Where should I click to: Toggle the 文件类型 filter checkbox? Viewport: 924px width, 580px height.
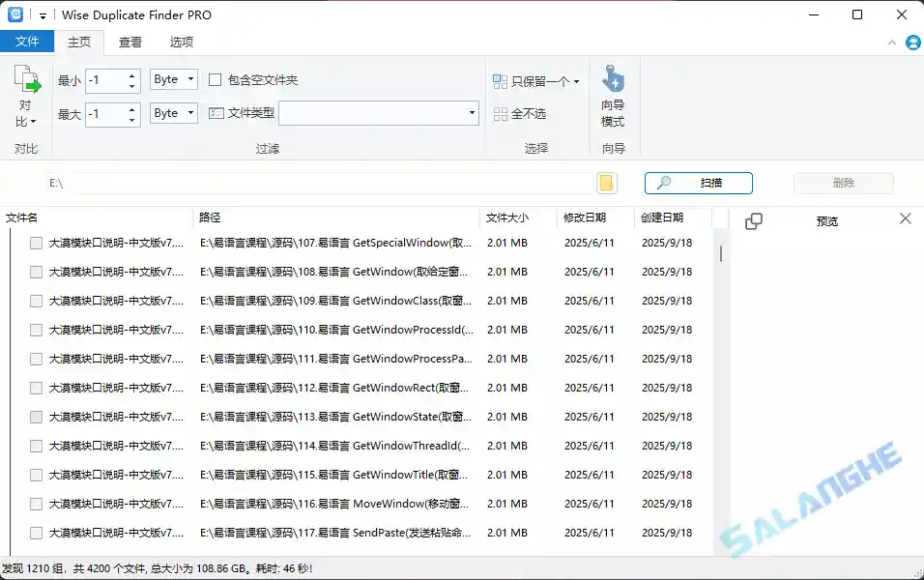218,113
